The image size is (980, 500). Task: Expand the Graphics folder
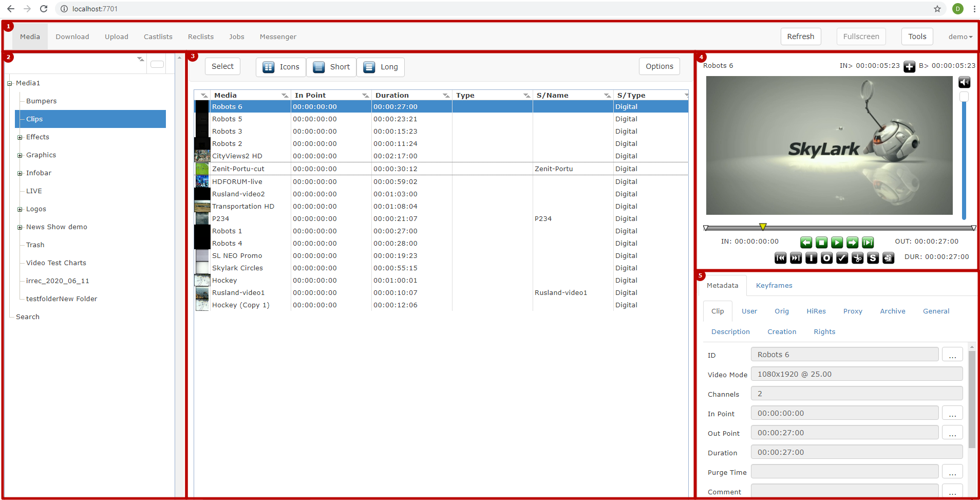20,155
